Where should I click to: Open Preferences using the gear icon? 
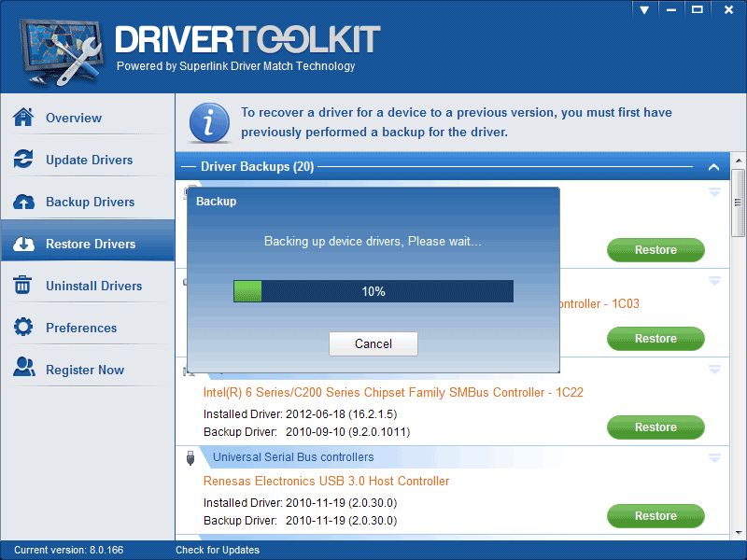click(24, 328)
